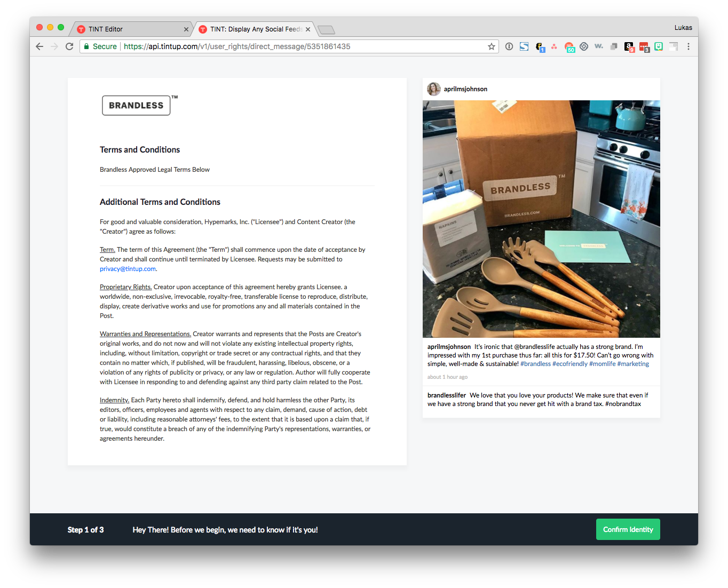Click the gray spiral knot extension icon
Viewport: 728px width, 588px height.
pyautogui.click(x=584, y=46)
